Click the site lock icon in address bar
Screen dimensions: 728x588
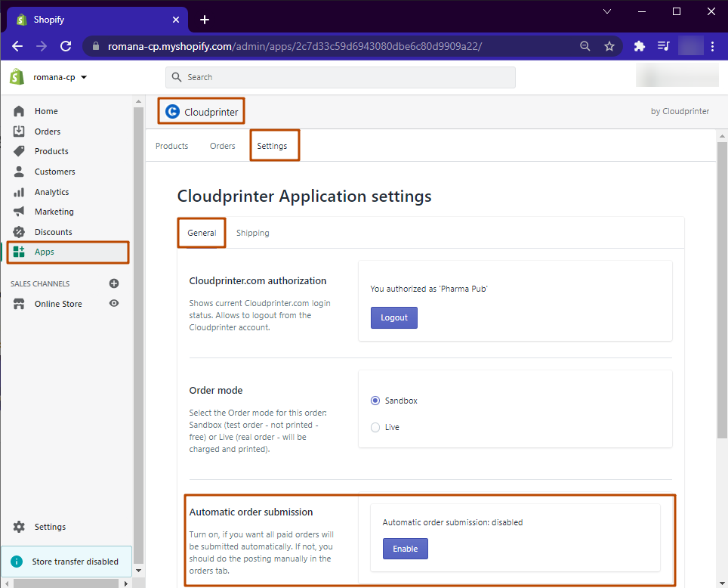pos(96,46)
